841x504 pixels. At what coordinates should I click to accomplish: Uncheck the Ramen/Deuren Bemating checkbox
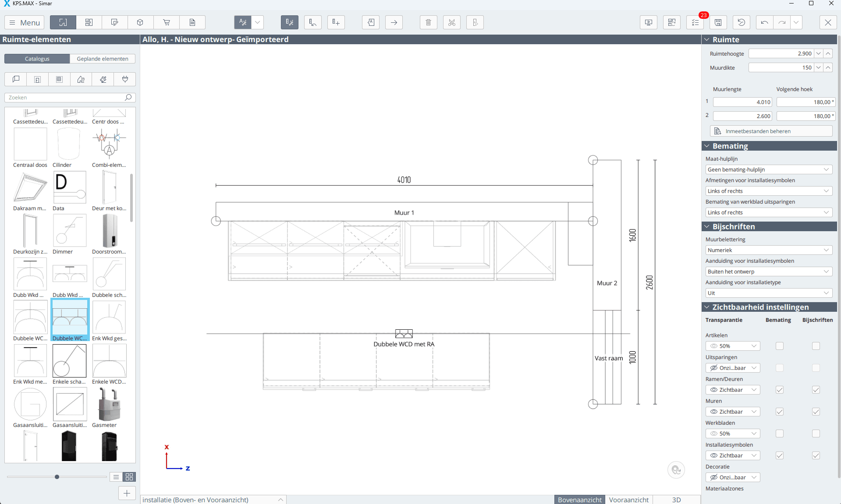779,390
